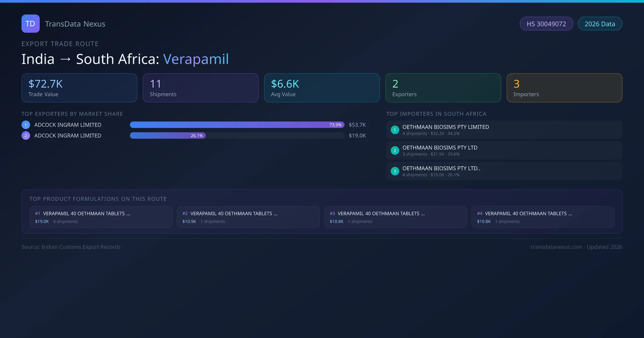Select the 3 Importers stat card
This screenshot has width=644, height=338.
(565, 88)
